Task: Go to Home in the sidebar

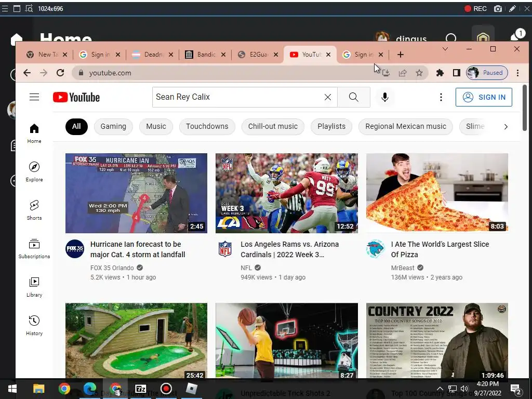Action: 34,134
